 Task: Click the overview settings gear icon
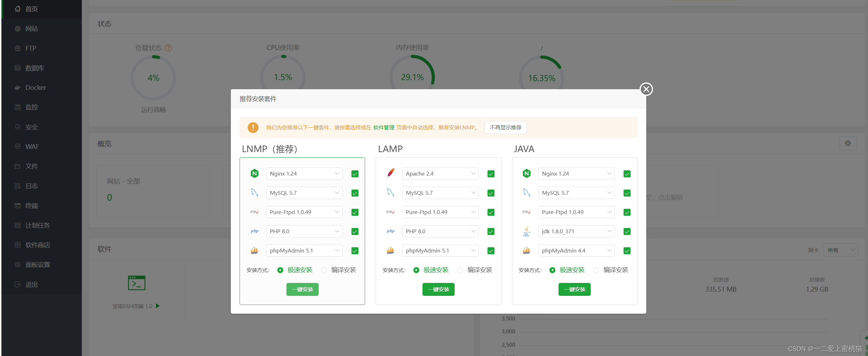[848, 143]
